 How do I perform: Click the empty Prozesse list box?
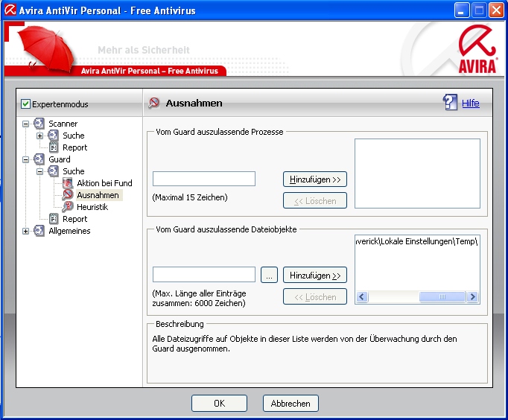pos(417,174)
